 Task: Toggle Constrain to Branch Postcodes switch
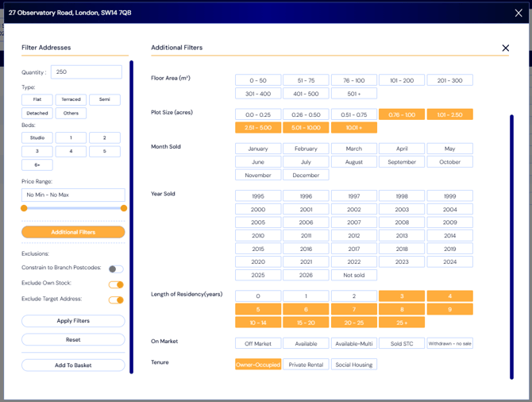coord(116,269)
